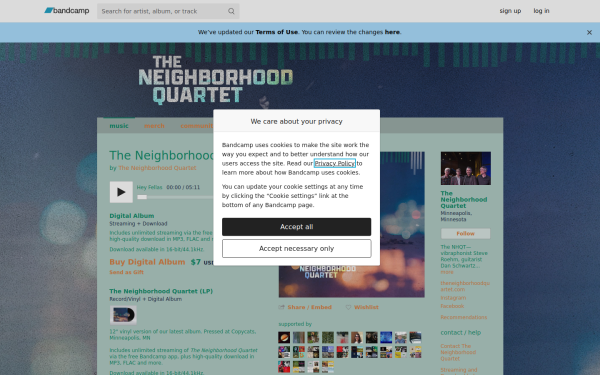The width and height of the screenshot is (600, 375).
Task: Open the band photo thumbnail
Action: coord(466,168)
